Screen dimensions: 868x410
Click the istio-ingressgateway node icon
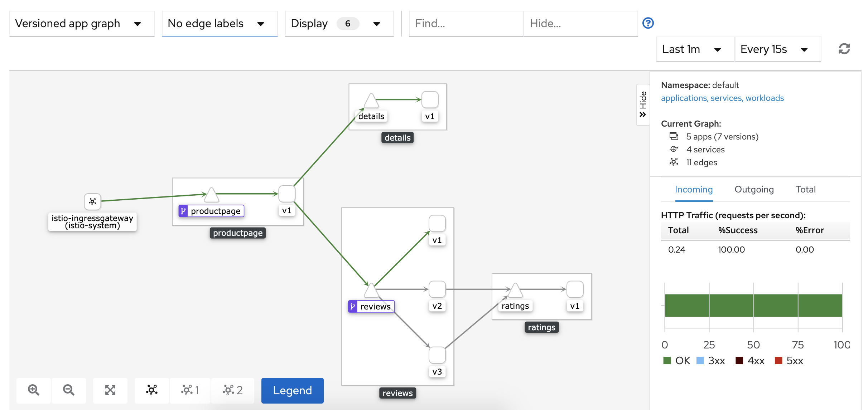[x=92, y=201]
